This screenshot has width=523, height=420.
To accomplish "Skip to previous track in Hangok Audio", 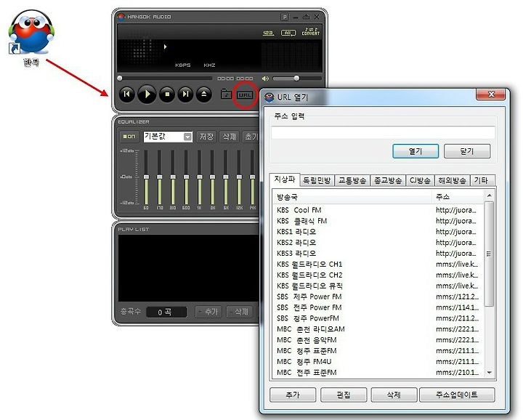I will (x=126, y=94).
